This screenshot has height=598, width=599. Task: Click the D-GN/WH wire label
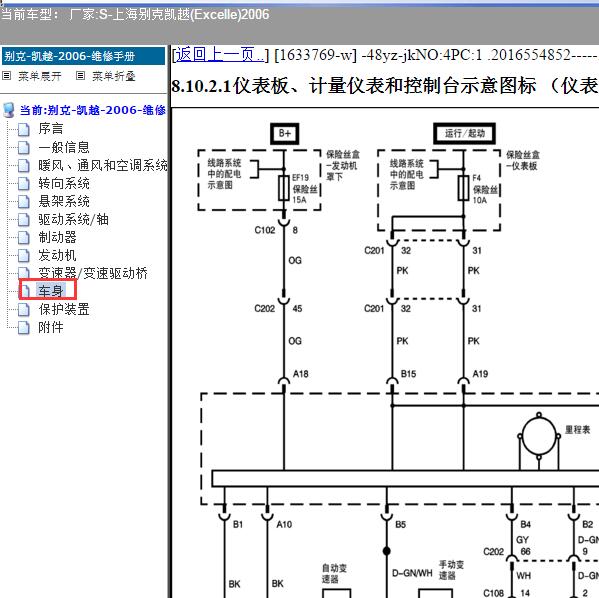tap(412, 573)
